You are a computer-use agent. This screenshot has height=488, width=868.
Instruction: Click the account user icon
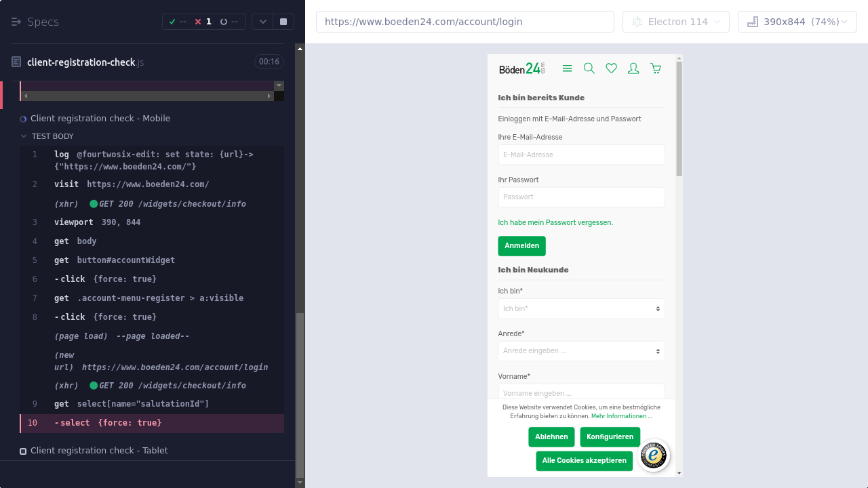click(633, 68)
